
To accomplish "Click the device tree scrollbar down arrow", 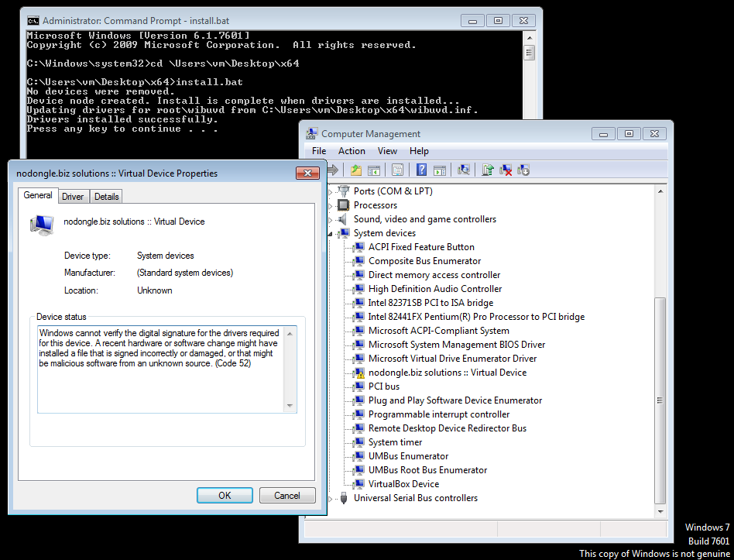I will [660, 511].
